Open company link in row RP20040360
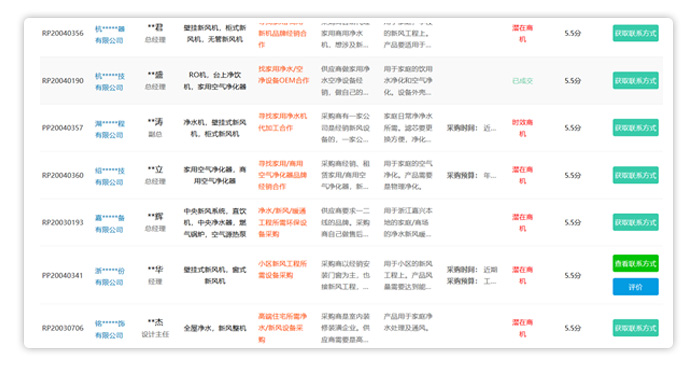Image resolution: width=697 pixels, height=373 pixels. point(109,176)
